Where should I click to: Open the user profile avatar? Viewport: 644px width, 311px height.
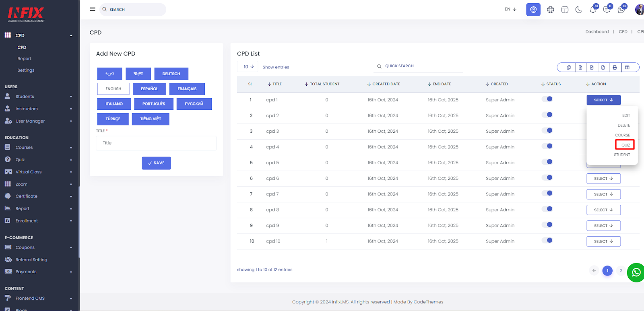640,10
